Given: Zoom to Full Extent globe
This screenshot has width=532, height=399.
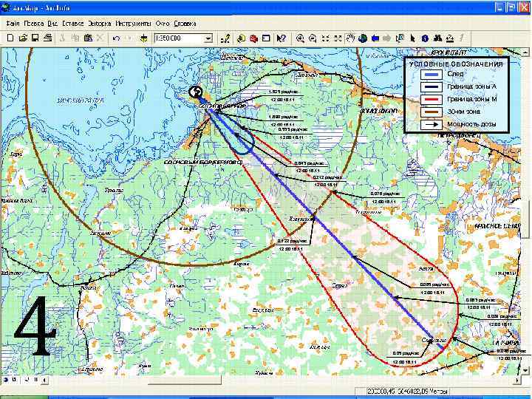Looking at the screenshot, I should [x=363, y=38].
